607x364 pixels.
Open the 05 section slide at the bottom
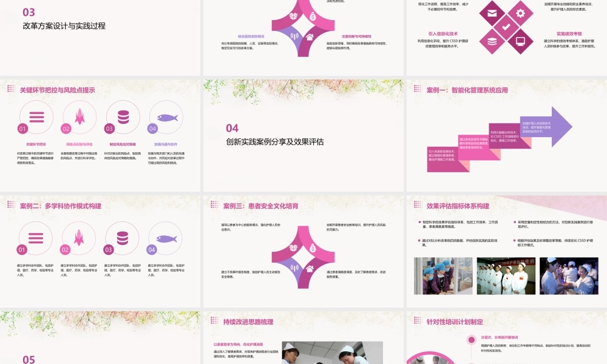100,338
